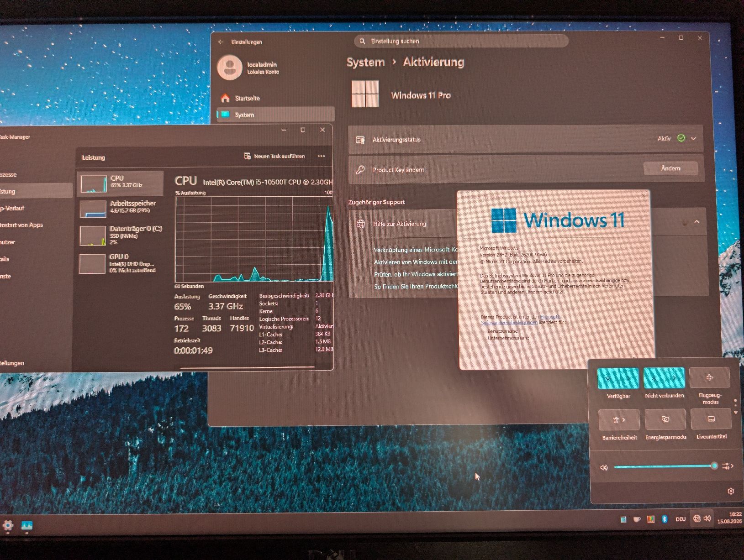744x560 pixels.
Task: Click the speaker icon in system tray
Action: point(707,518)
